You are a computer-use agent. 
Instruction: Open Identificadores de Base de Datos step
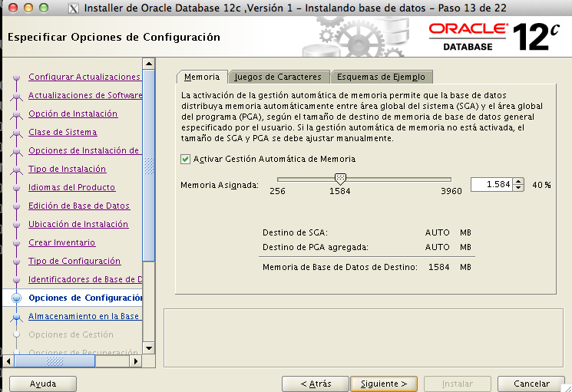[85, 279]
